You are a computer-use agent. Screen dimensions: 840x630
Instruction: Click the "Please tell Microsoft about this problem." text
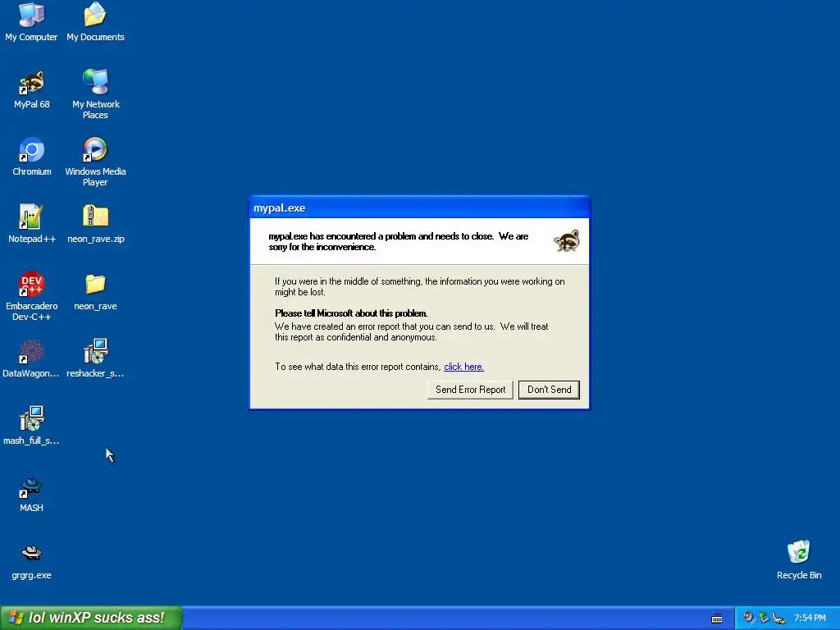coord(351,313)
